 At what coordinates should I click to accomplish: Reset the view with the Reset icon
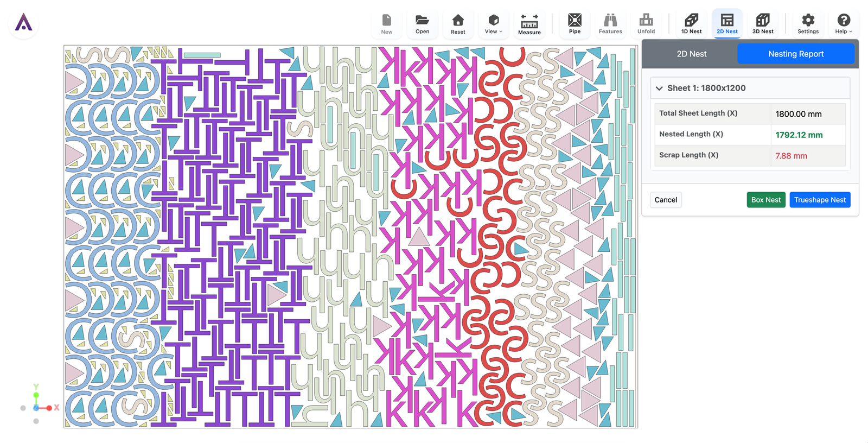coord(458,24)
